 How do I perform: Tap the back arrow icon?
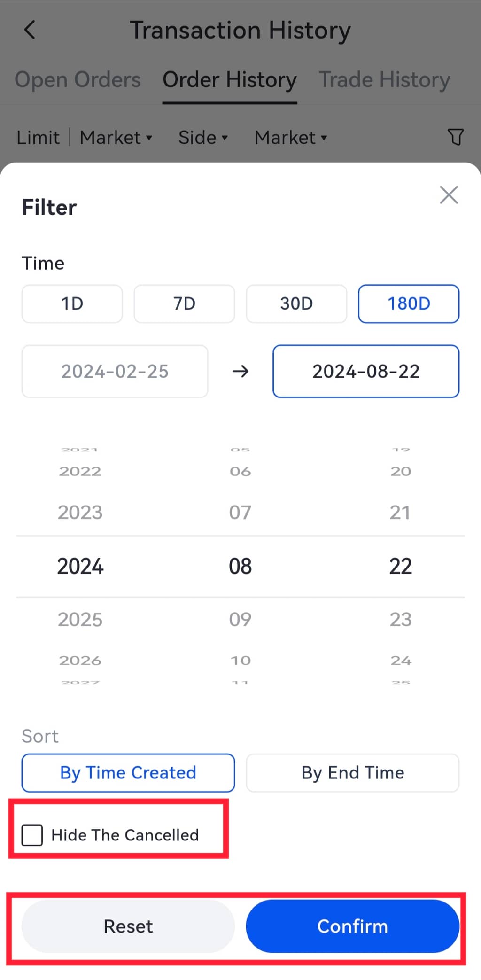[30, 30]
